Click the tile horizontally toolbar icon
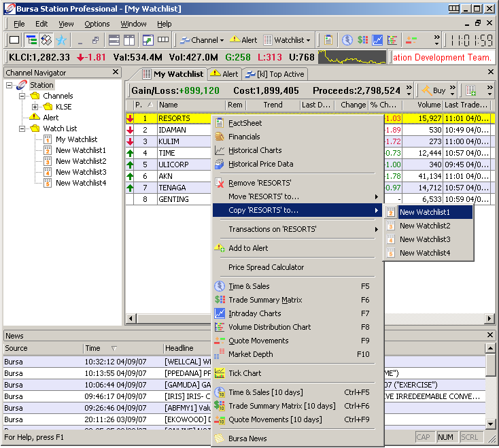The width and height of the screenshot is (499, 448). coord(114,40)
